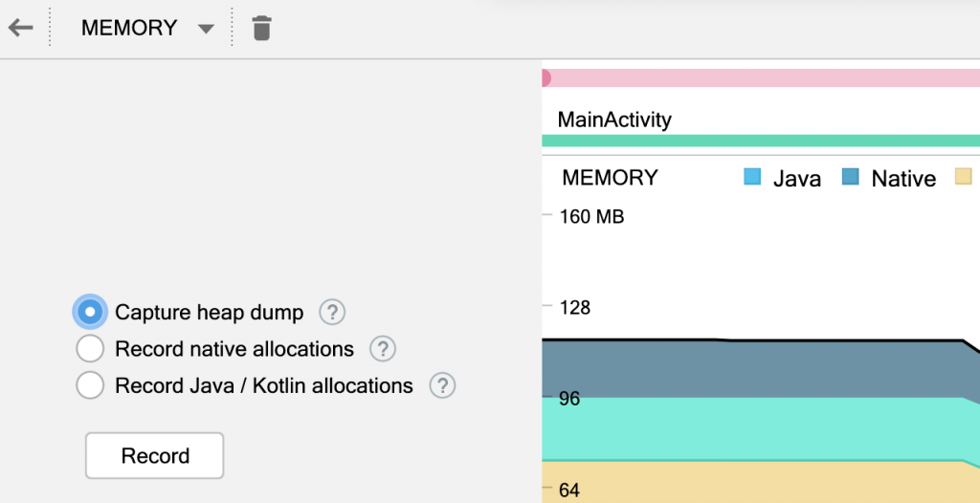Click the MEMORY profiler selector label
980x503 pixels.
(129, 28)
